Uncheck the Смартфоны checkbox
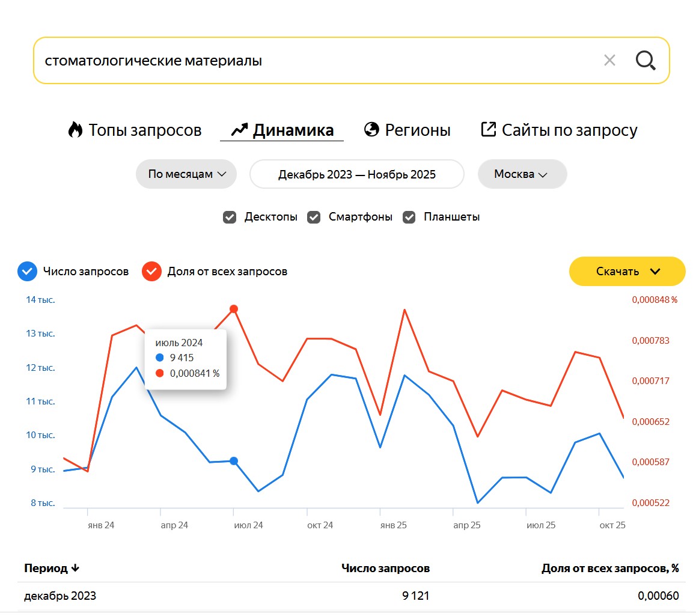 pyautogui.click(x=314, y=217)
